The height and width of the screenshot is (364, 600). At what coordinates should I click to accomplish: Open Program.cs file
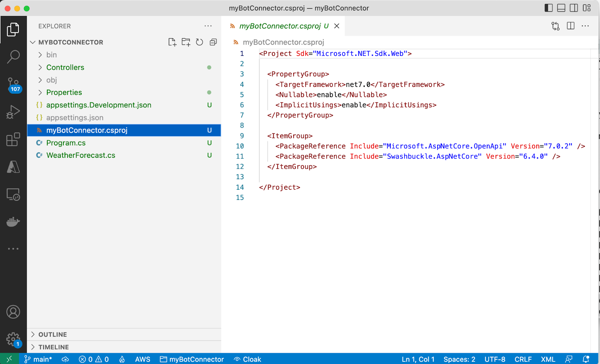(124, 143)
